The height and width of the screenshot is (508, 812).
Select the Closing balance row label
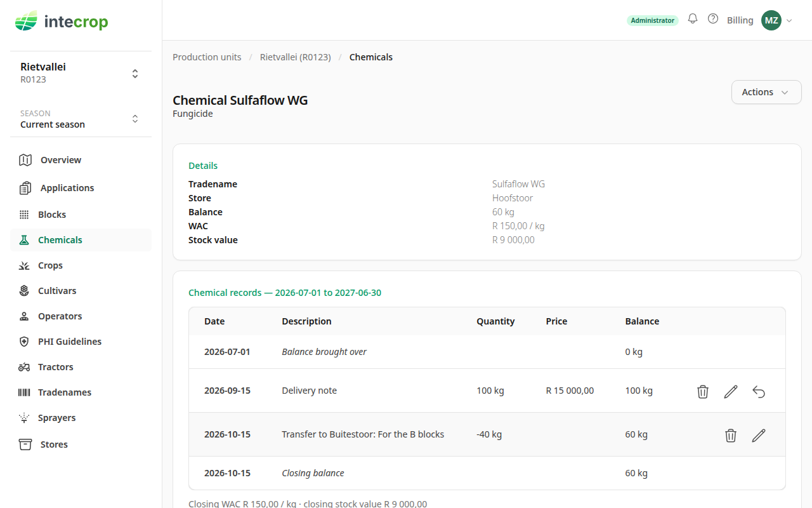point(313,473)
